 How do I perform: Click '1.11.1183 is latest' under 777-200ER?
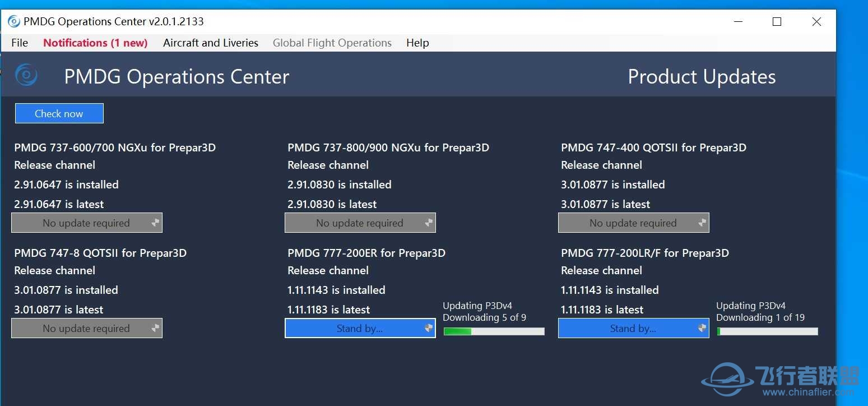point(329,310)
